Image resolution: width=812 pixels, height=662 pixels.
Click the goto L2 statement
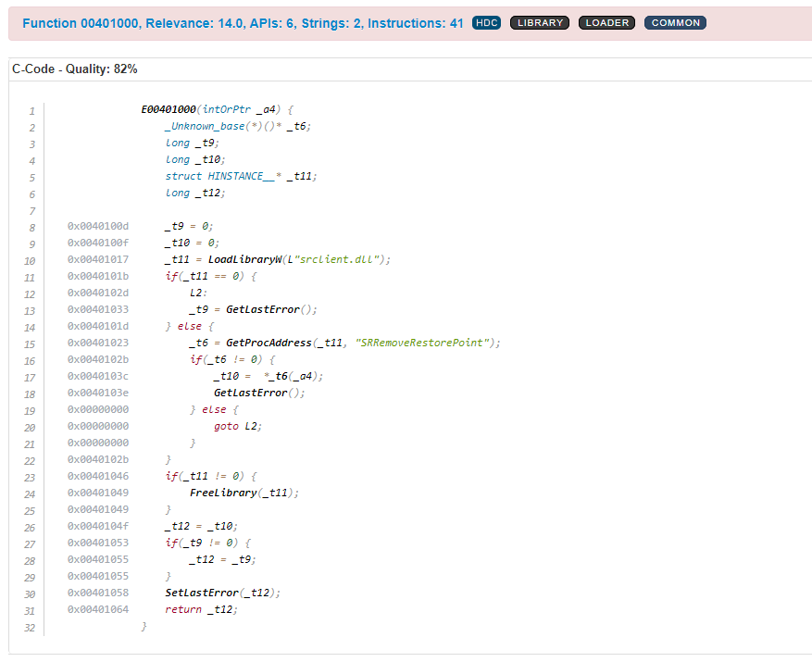tap(238, 426)
